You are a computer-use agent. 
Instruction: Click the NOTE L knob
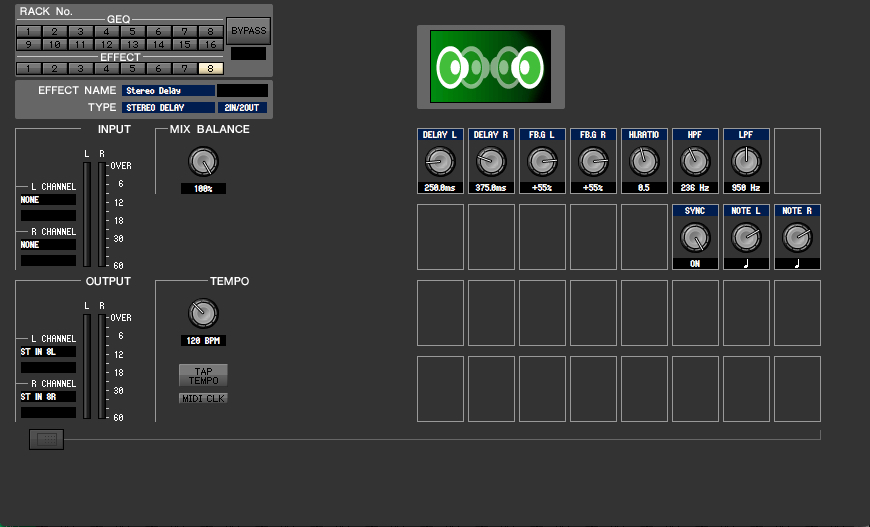click(x=746, y=237)
